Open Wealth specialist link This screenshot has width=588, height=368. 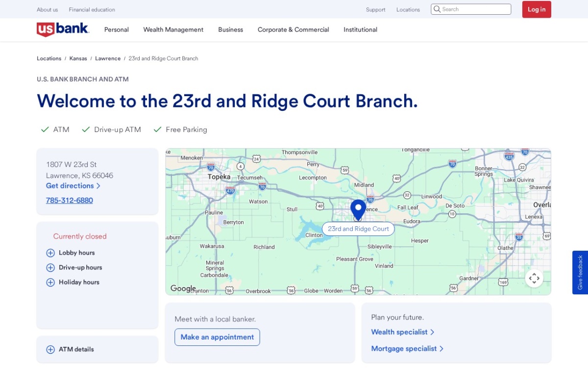point(403,332)
